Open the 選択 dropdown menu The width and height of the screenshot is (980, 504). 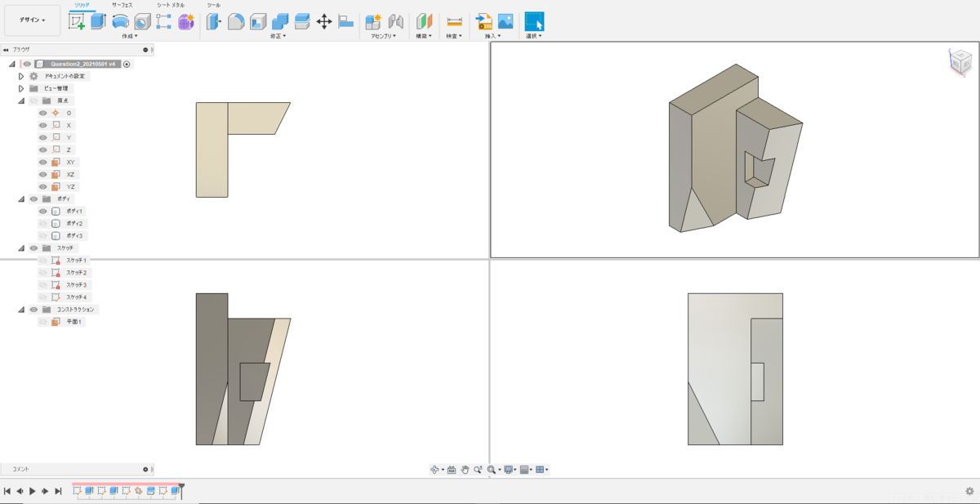(534, 36)
